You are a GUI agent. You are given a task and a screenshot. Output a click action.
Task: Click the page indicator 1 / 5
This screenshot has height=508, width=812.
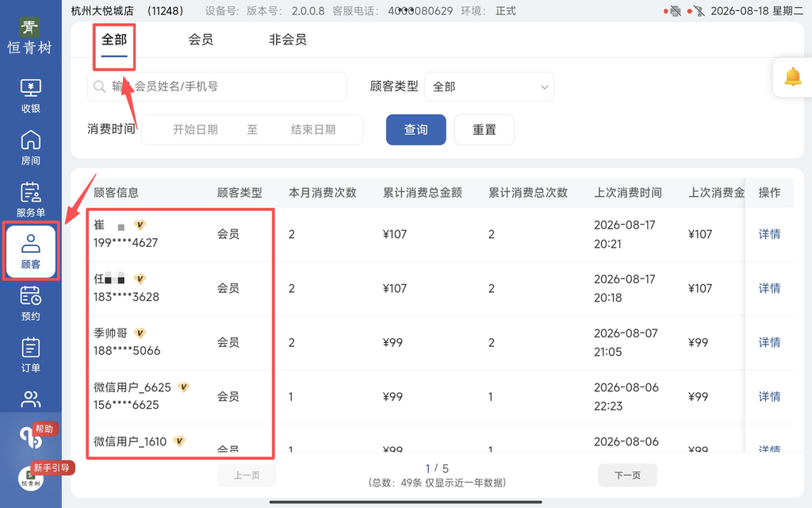[x=437, y=468]
